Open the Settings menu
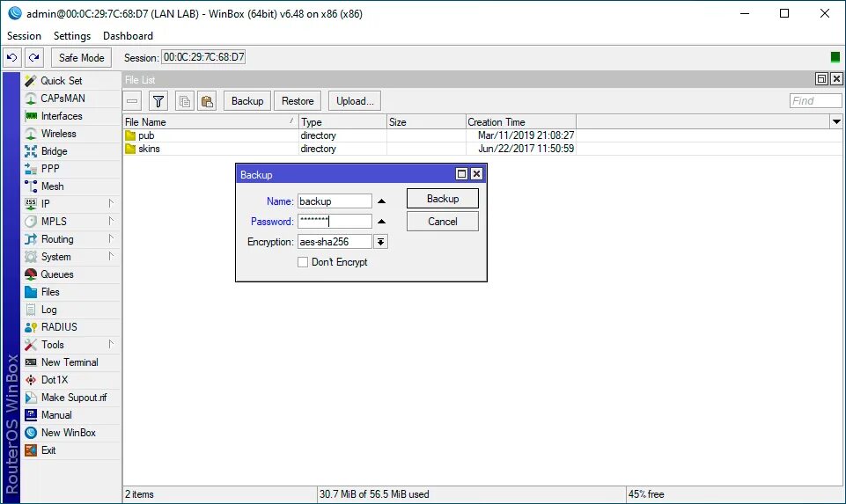Image resolution: width=846 pixels, height=504 pixels. point(72,35)
